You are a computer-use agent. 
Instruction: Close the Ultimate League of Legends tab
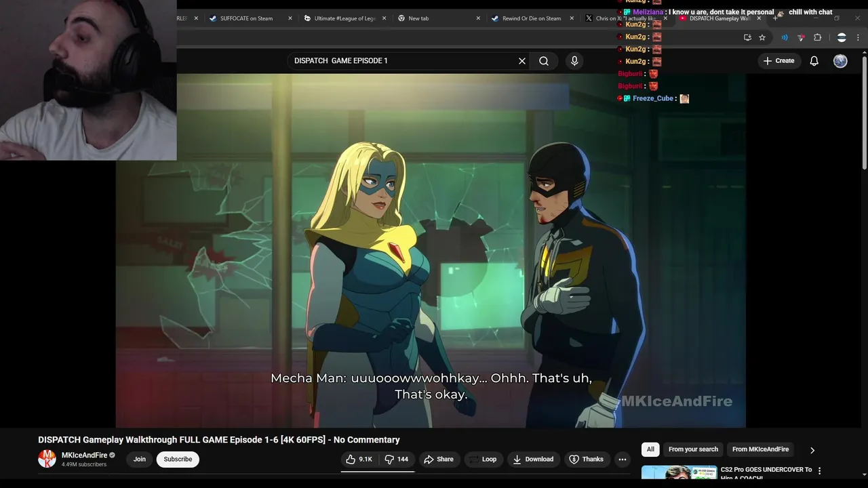pos(384,18)
